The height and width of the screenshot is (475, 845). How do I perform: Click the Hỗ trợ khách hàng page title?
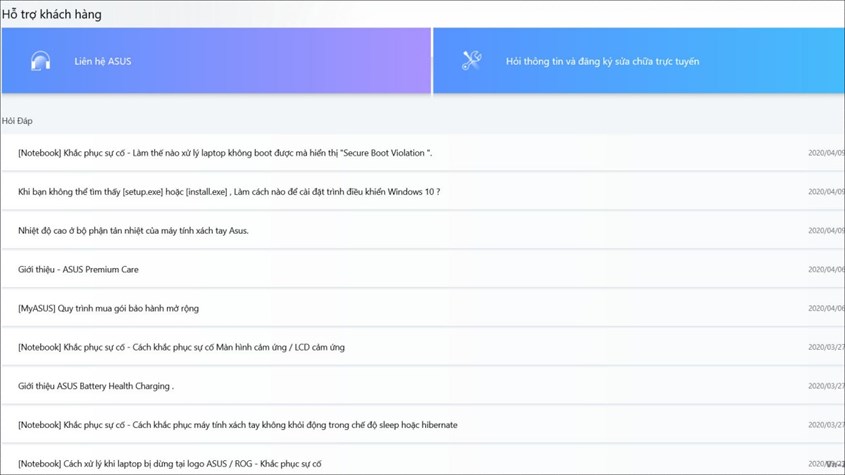coord(52,15)
